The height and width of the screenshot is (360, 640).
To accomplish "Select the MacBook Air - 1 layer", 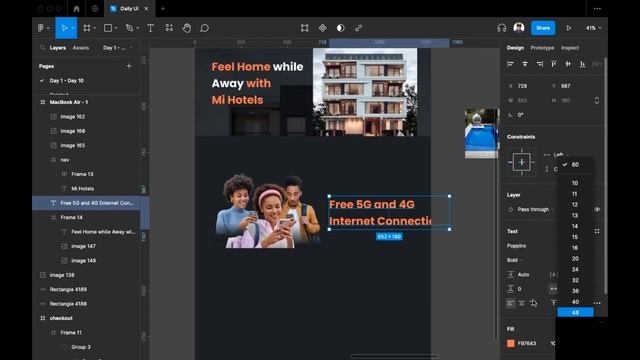I will 69,102.
